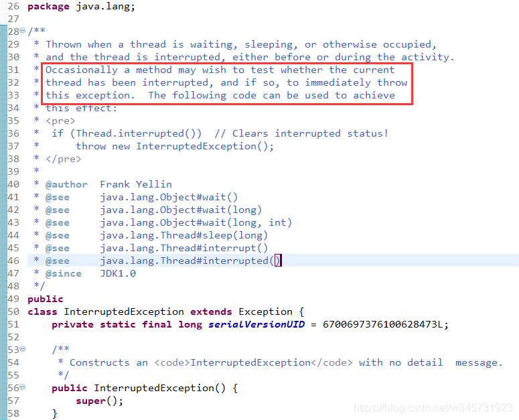Click the JDK1.0 since-tag value
This screenshot has height=420, width=519.
point(118,274)
